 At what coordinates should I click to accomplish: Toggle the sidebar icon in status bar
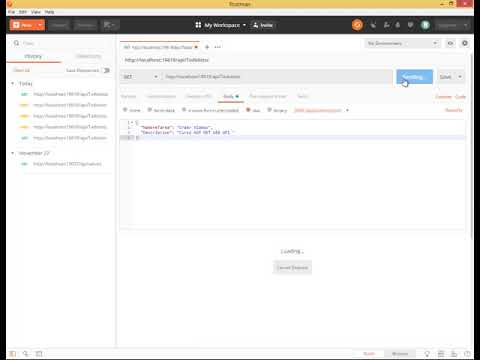(x=12, y=354)
